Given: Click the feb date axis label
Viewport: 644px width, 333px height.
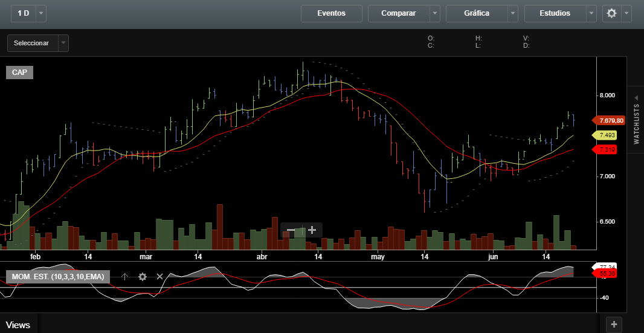Looking at the screenshot, I should click(x=35, y=257).
